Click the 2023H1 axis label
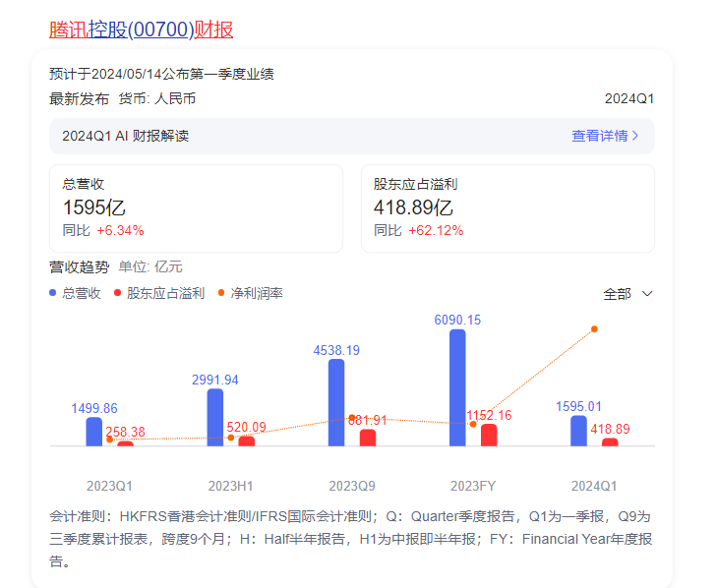 230,486
